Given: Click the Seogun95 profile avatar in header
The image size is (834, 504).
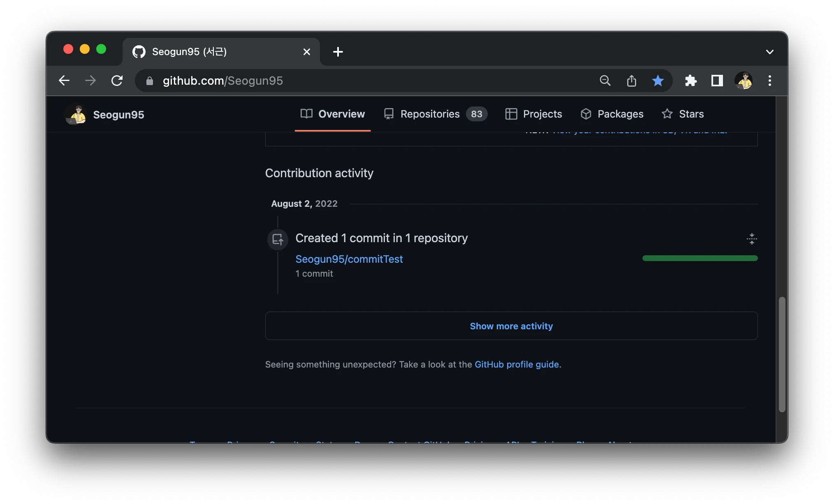Looking at the screenshot, I should point(76,114).
